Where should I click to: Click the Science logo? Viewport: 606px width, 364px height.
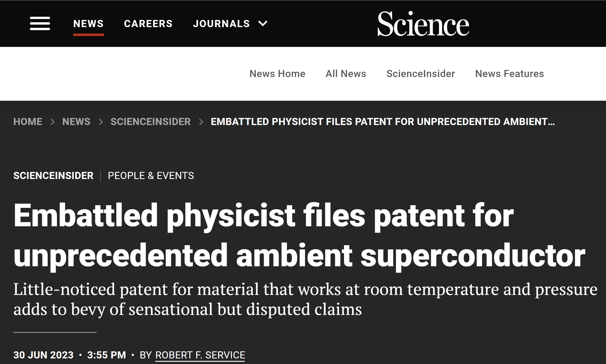tap(423, 24)
